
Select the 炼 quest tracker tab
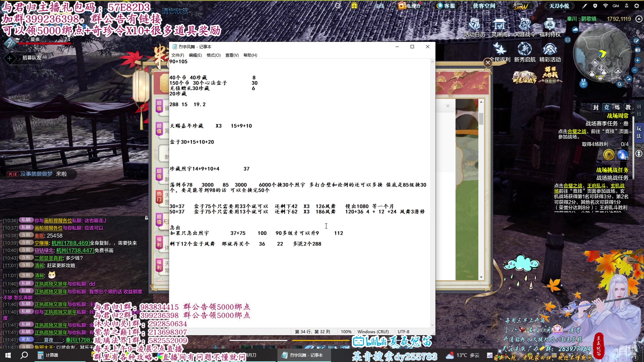[x=617, y=107]
